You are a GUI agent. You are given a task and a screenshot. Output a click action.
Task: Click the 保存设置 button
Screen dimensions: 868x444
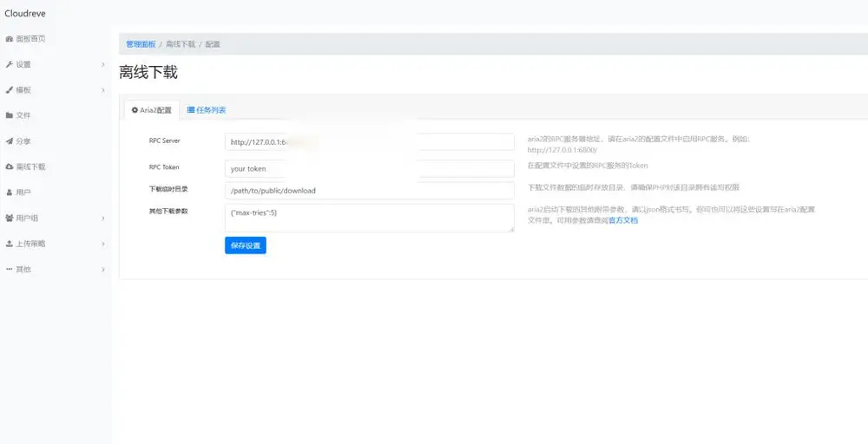coord(246,245)
